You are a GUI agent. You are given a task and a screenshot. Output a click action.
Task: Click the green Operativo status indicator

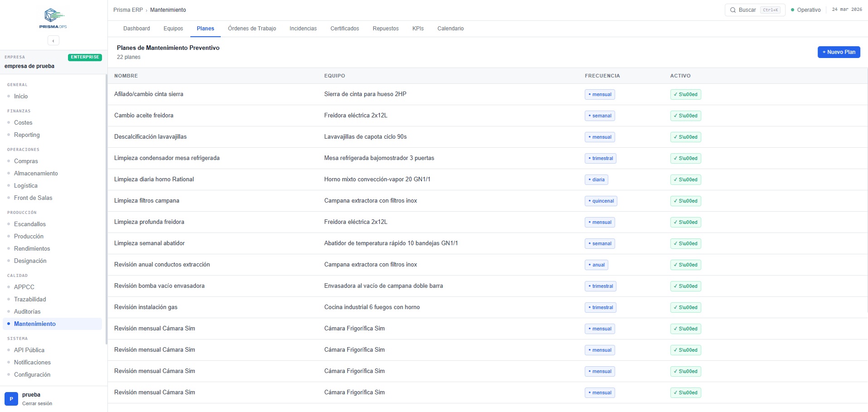point(793,10)
